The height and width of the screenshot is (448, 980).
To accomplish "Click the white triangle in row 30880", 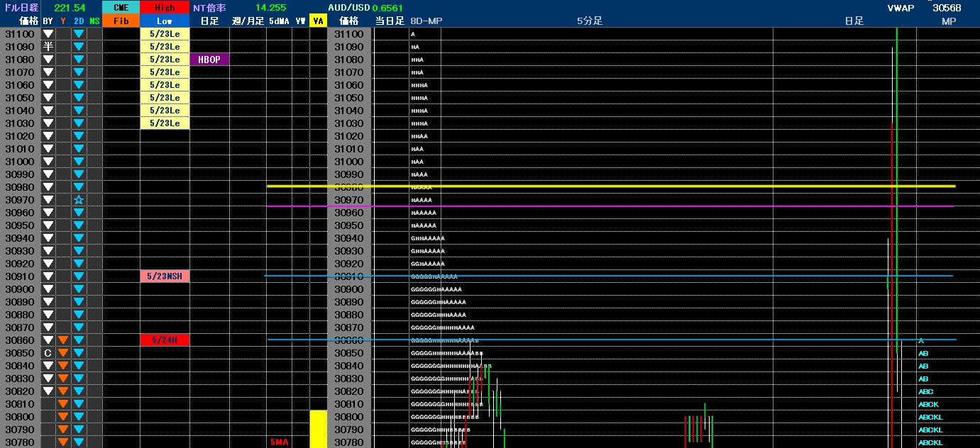I will pyautogui.click(x=48, y=315).
